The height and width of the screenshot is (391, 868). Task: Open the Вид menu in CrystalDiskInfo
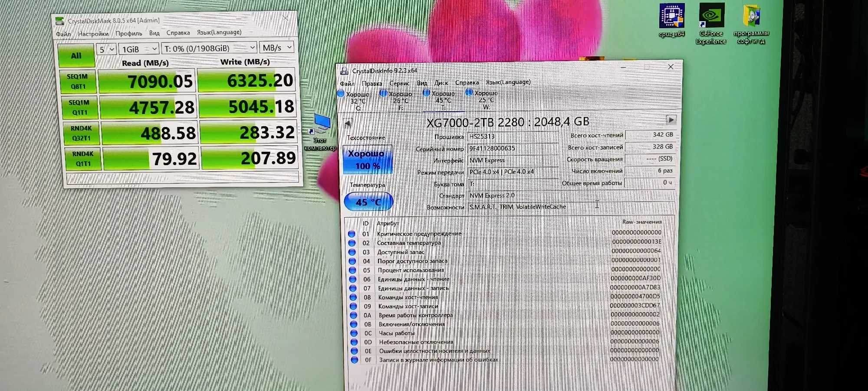[x=422, y=83]
